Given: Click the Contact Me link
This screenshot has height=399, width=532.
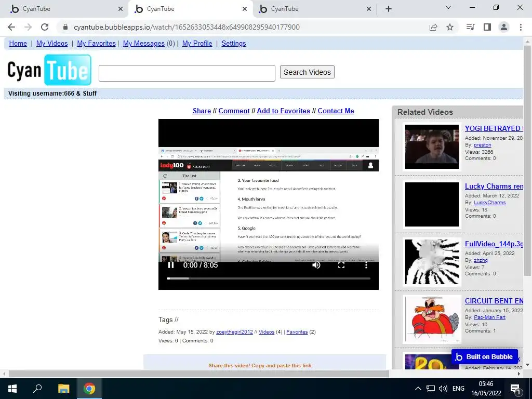Looking at the screenshot, I should (336, 111).
